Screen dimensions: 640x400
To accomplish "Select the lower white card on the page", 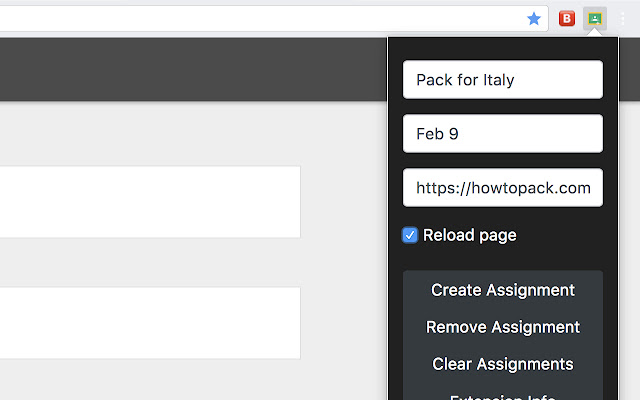I will 150,323.
